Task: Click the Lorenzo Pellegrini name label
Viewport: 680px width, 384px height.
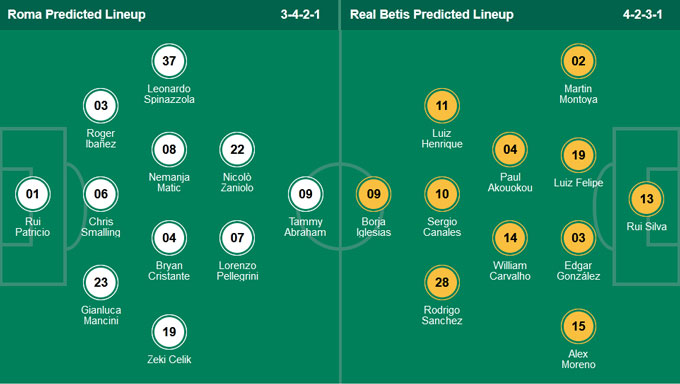Action: point(237,271)
